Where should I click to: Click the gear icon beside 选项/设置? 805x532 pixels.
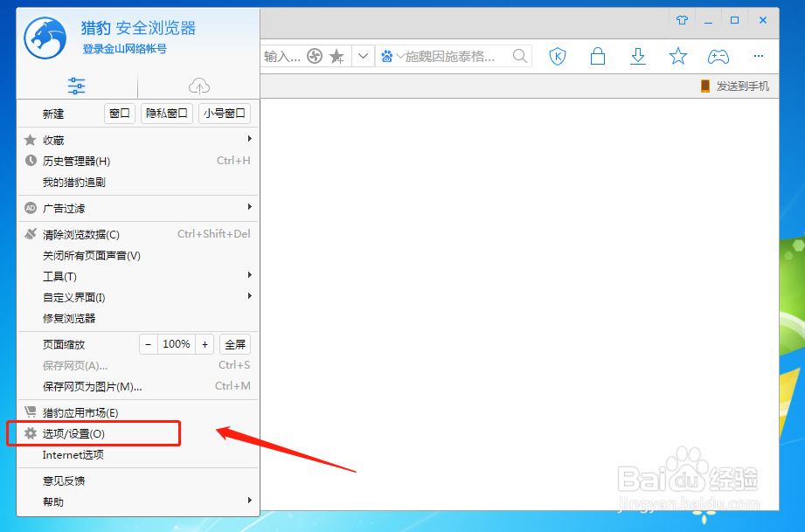(x=31, y=433)
